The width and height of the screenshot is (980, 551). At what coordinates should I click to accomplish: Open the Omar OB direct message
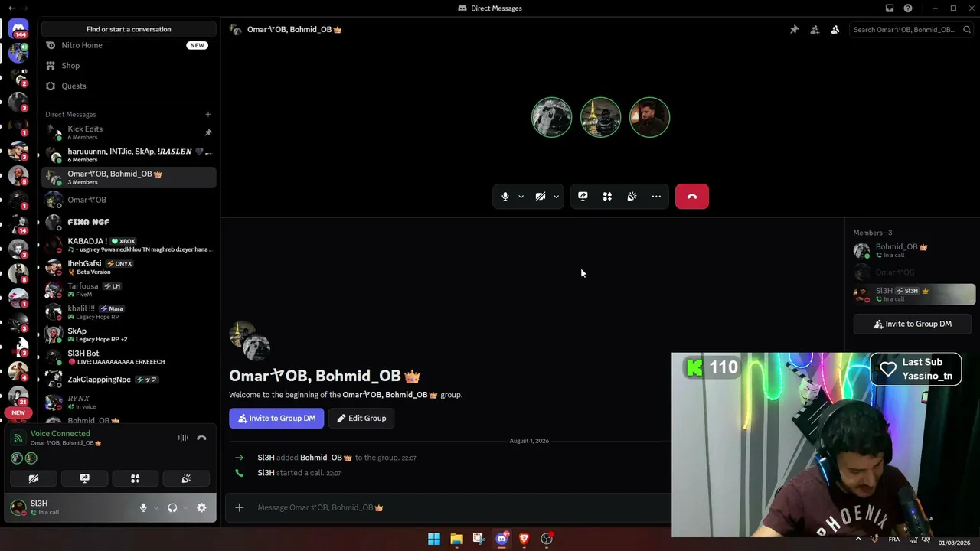pyautogui.click(x=129, y=200)
